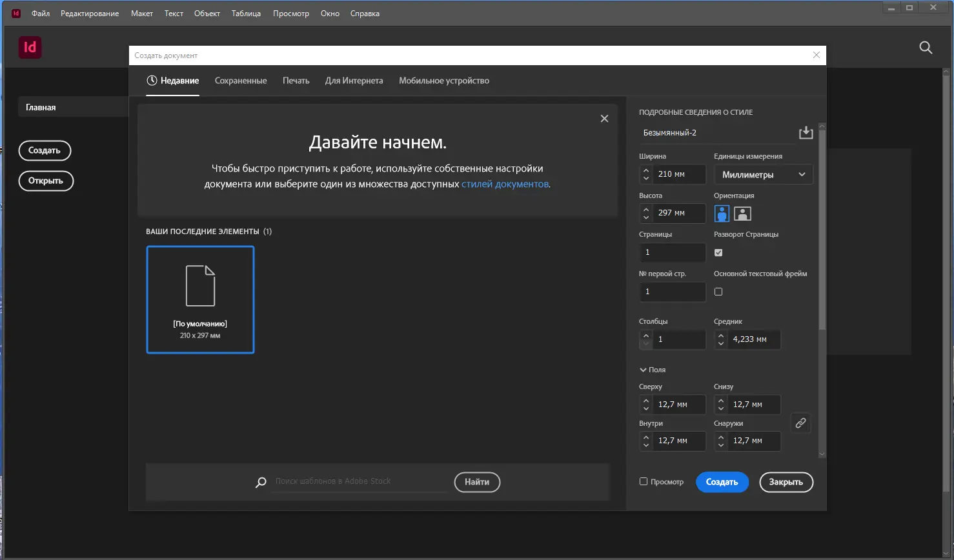
Task: Increase the Ширина value with up arrow
Action: point(646,170)
